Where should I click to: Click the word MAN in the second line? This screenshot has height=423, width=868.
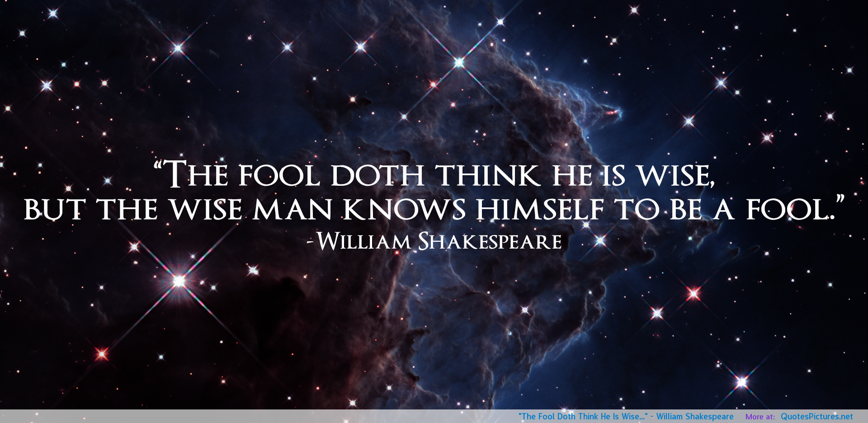292,210
